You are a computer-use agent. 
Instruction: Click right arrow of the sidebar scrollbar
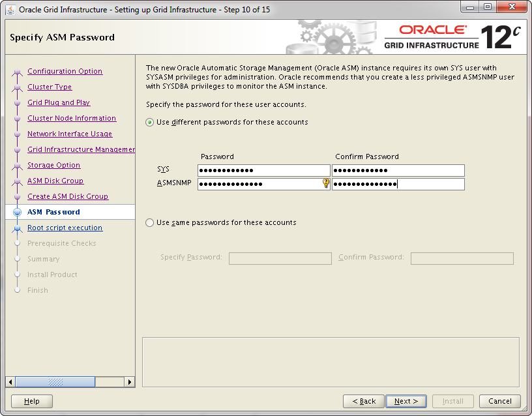(130, 382)
